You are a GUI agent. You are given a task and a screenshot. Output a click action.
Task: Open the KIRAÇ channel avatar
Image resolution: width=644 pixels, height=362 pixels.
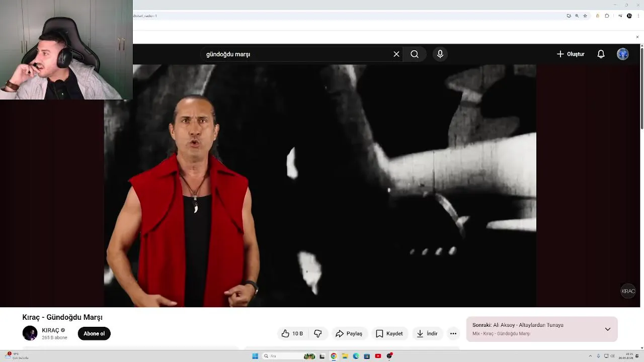(30, 333)
